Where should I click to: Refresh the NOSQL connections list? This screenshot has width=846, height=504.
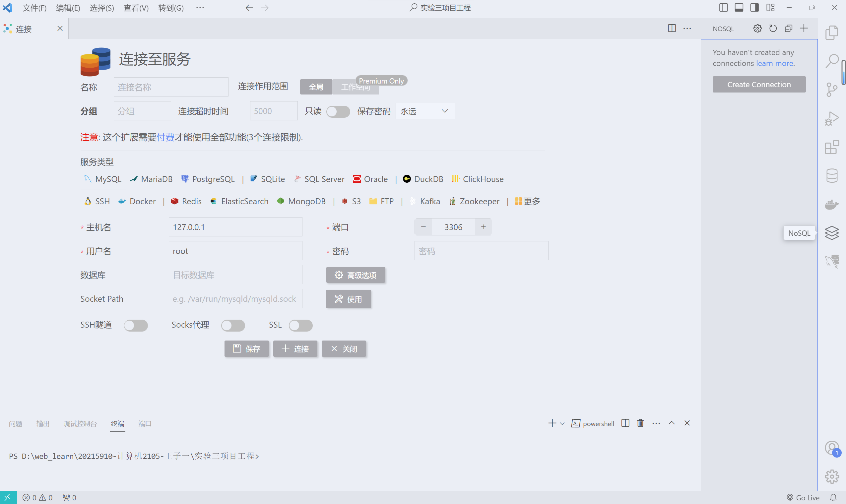pyautogui.click(x=773, y=29)
